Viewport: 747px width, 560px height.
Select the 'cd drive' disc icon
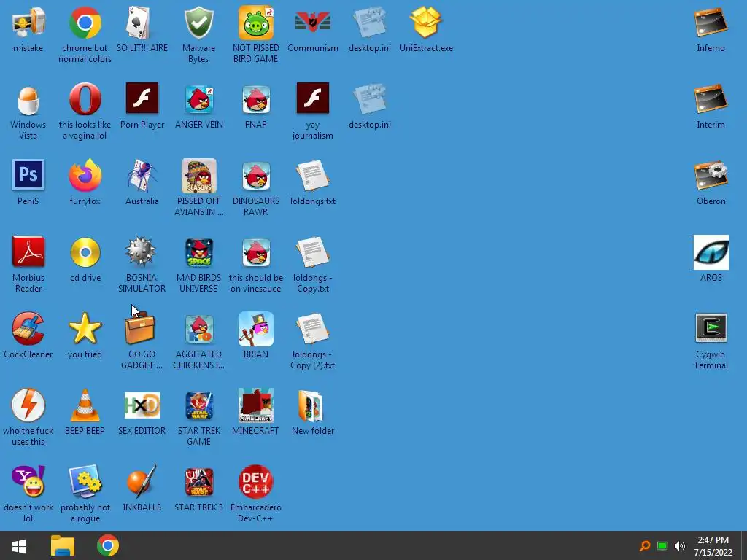[x=85, y=252]
